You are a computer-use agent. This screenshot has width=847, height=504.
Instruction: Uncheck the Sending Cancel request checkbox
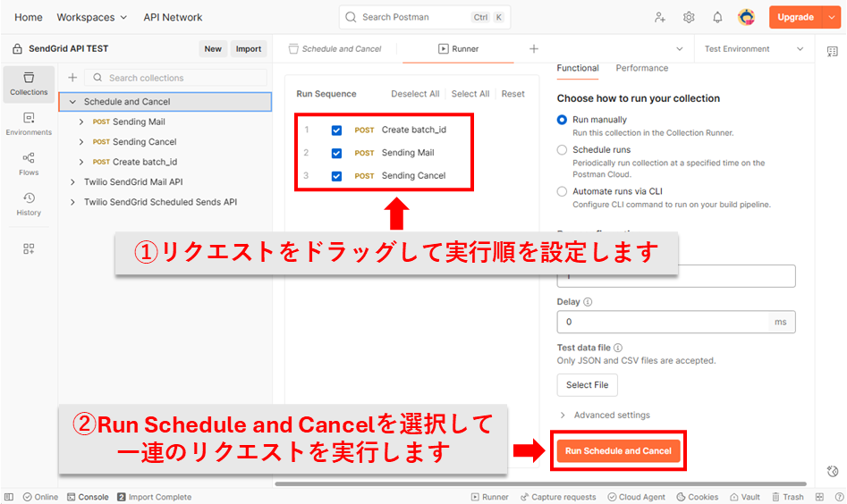click(336, 176)
